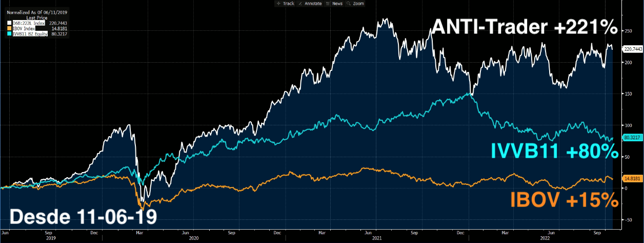
Task: Click the legend value 80.3217
Action: [59, 34]
